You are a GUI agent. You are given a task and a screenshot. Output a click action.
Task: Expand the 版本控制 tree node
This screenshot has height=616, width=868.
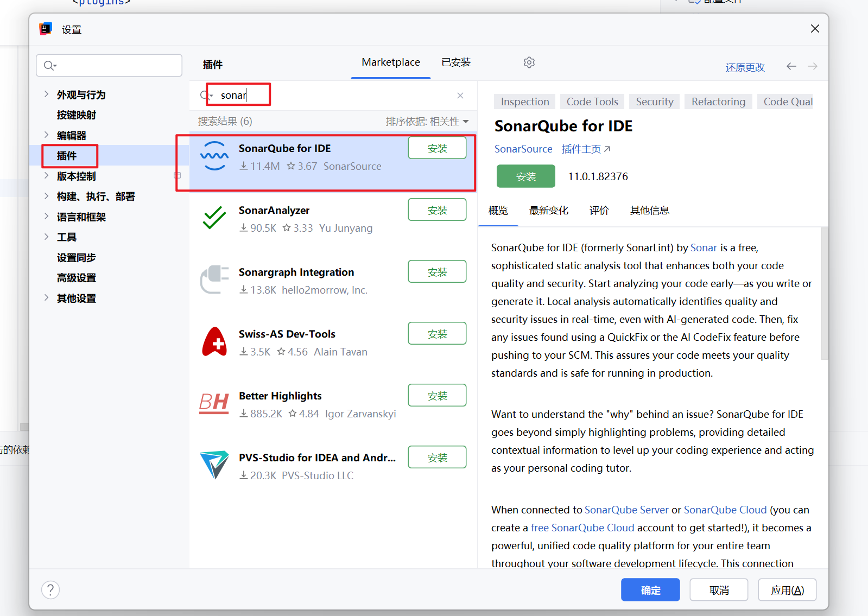click(x=47, y=175)
